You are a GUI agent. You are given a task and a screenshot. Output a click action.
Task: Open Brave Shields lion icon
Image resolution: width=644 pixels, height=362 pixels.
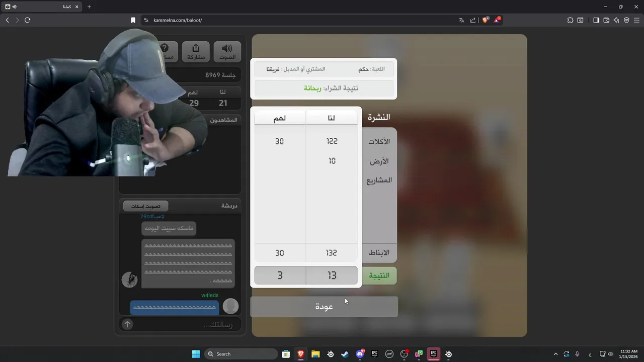pyautogui.click(x=486, y=20)
